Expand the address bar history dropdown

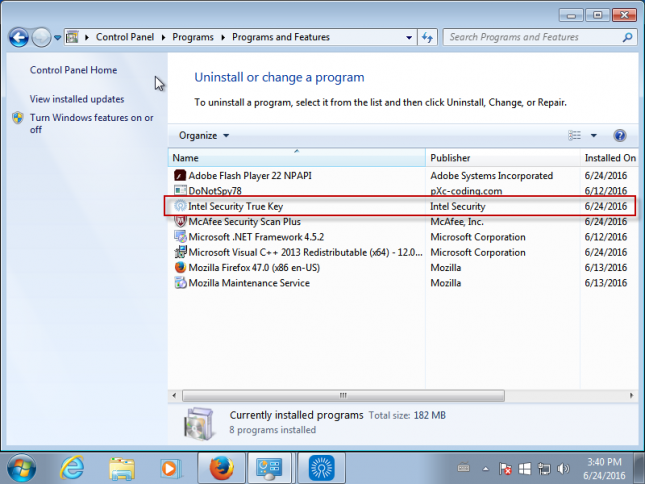click(407, 37)
